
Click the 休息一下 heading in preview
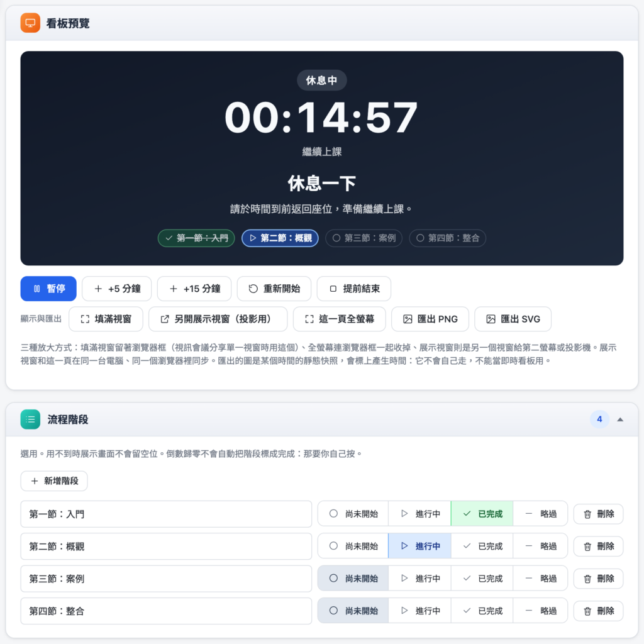tap(322, 183)
